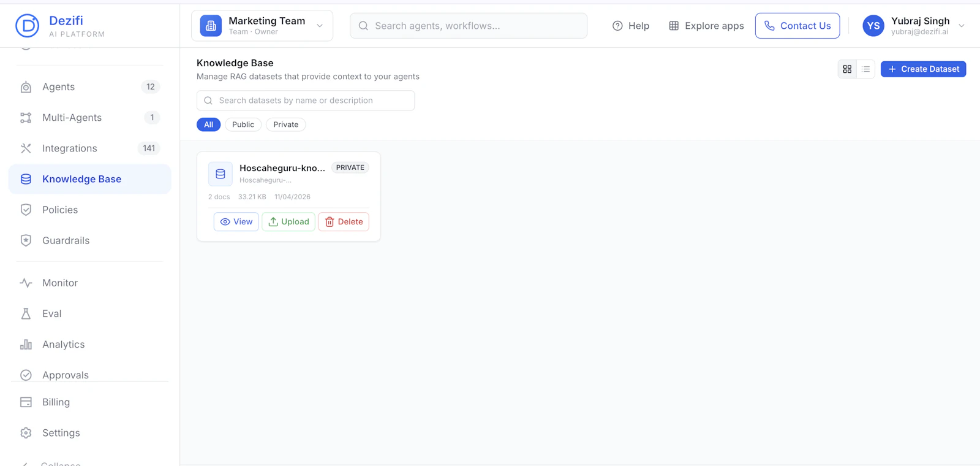The height and width of the screenshot is (466, 980).
Task: Click the Explore apps link
Action: (x=706, y=26)
